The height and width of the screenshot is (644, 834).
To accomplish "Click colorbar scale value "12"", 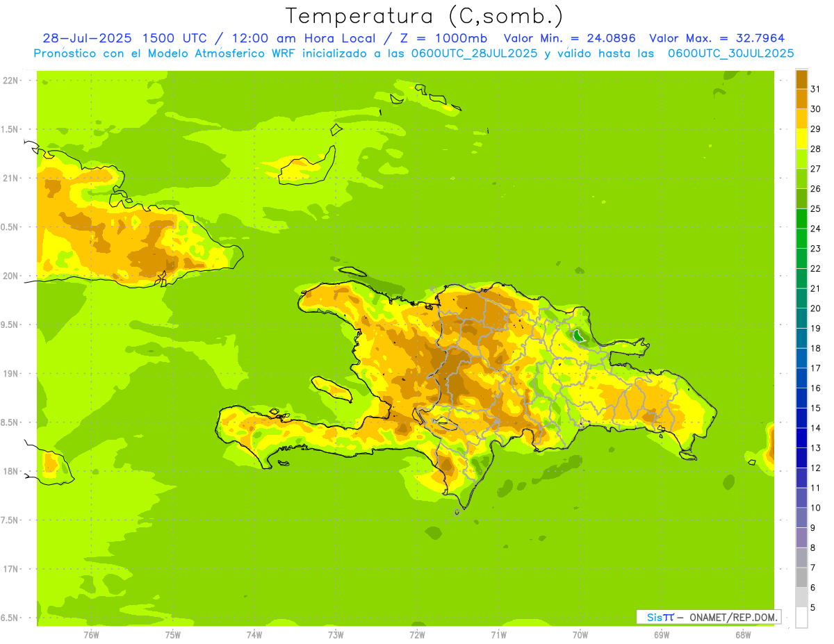I will pos(815,468).
